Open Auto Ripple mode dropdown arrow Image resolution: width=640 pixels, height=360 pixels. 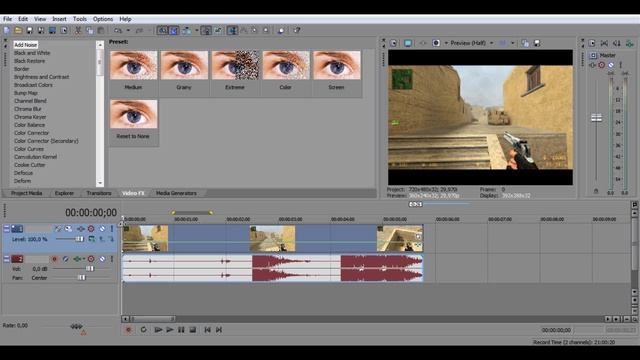coord(197,31)
